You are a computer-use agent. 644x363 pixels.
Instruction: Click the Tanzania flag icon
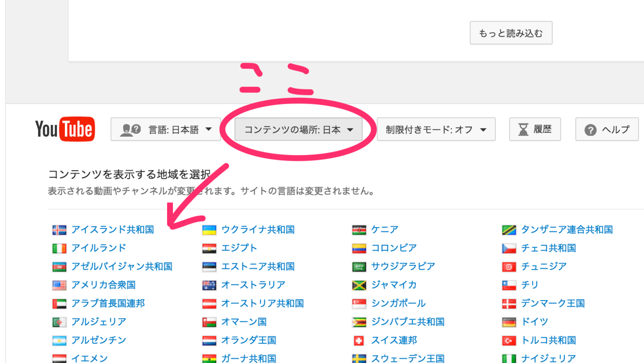509,230
